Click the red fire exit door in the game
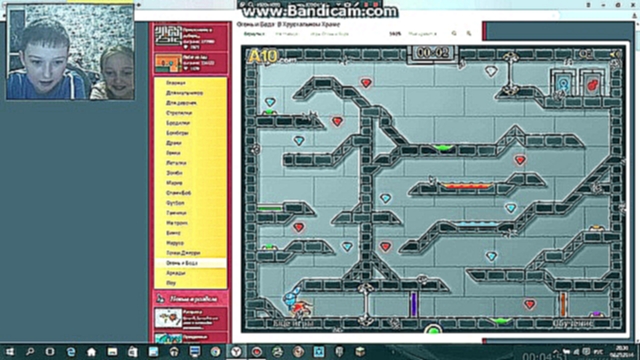This screenshot has height=360, width=640. click(592, 85)
